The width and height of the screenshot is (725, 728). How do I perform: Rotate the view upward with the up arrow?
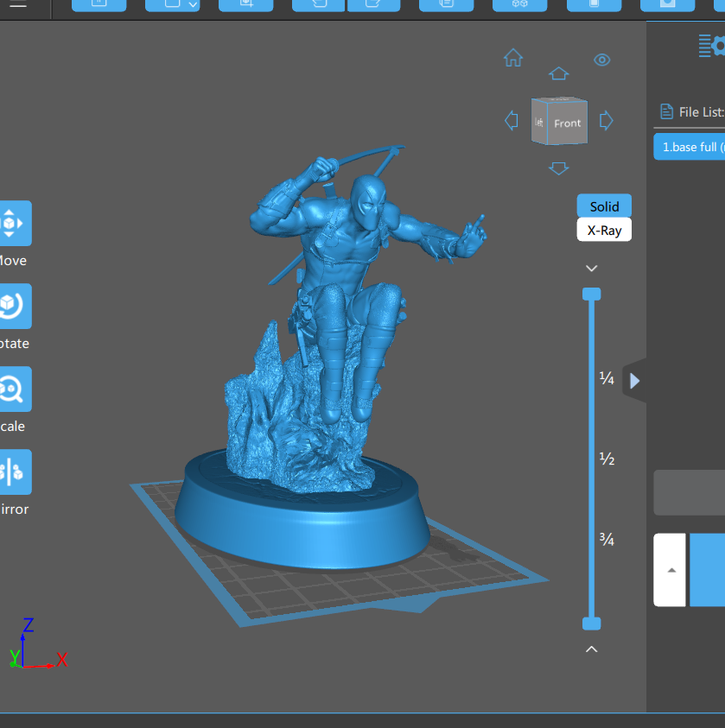click(x=559, y=73)
